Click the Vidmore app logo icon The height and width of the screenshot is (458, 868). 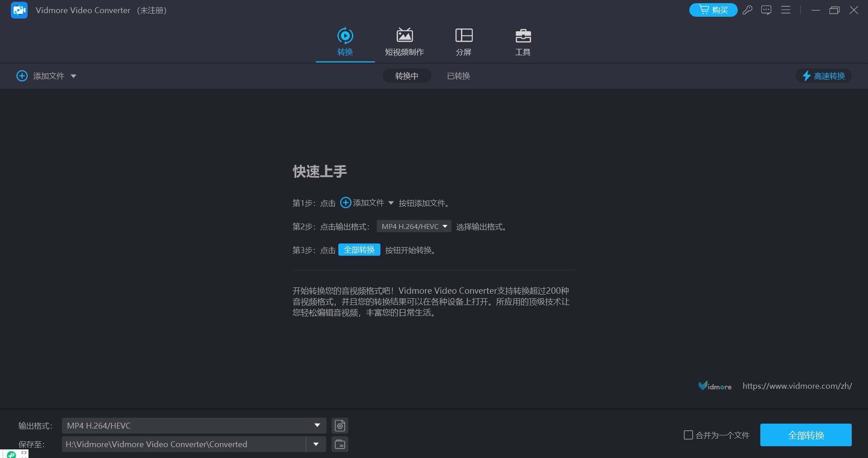(19, 10)
